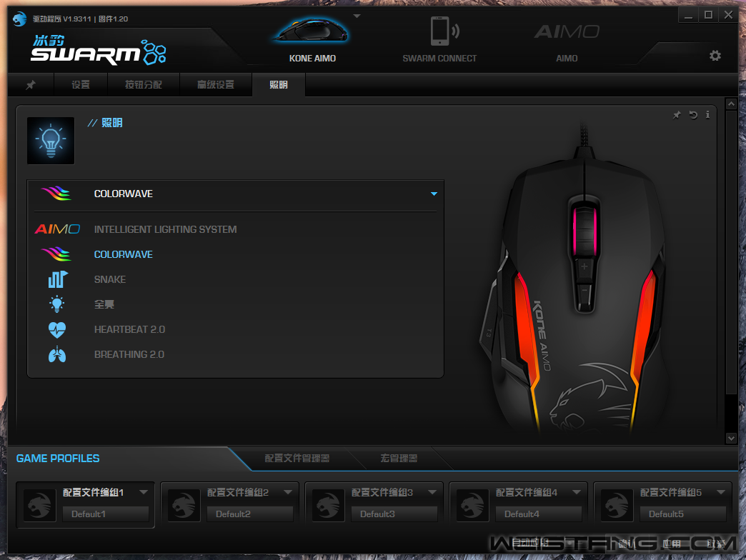Expand the 配置文件编组3 profile dropdown arrow
The height and width of the screenshot is (560, 746).
pyautogui.click(x=432, y=492)
